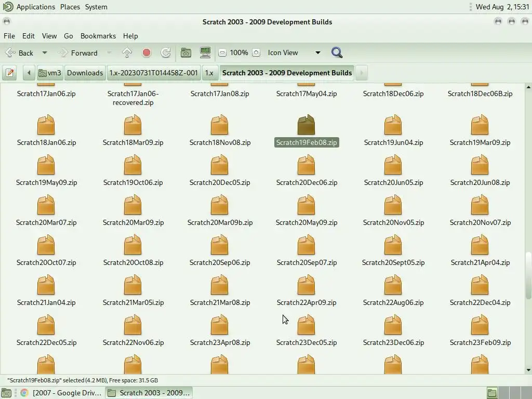The image size is (532, 399).
Task: Click the Scratch21Apr04.zip file name
Action: 480,262
